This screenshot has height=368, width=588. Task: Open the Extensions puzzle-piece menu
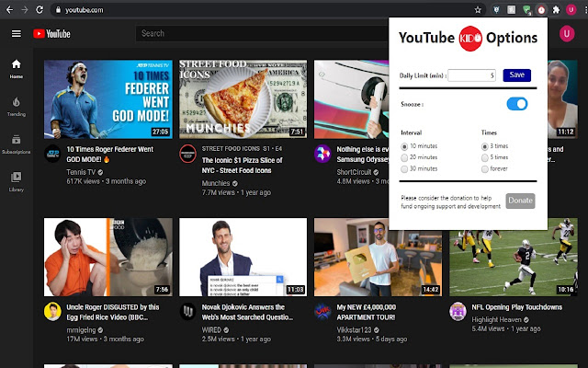[556, 10]
